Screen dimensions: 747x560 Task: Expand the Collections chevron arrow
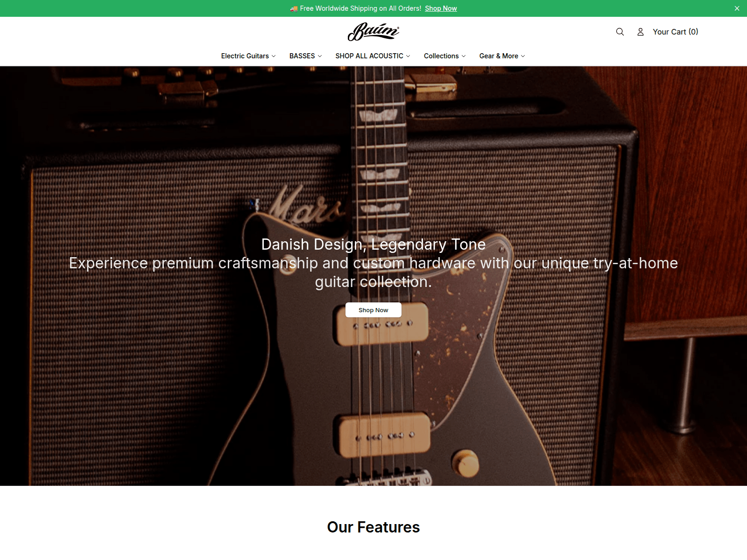pos(464,56)
